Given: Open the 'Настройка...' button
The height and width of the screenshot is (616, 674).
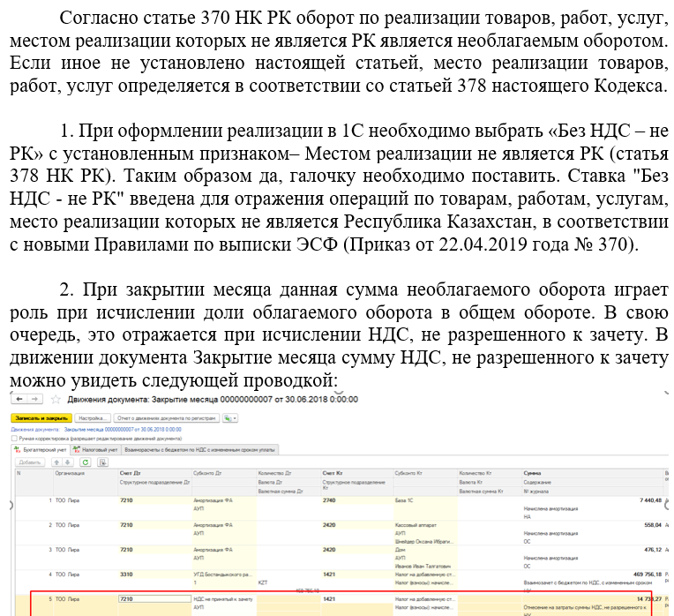Looking at the screenshot, I should [93, 417].
